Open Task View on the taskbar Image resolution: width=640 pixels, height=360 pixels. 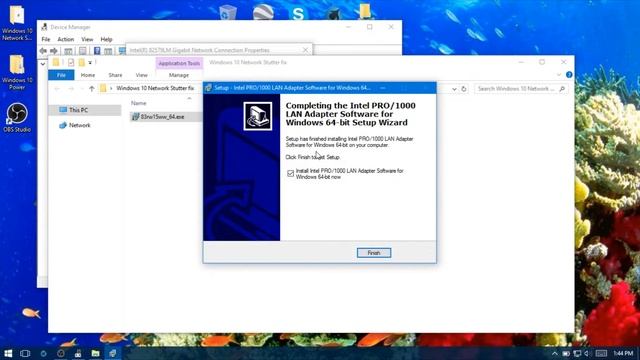tap(25, 353)
